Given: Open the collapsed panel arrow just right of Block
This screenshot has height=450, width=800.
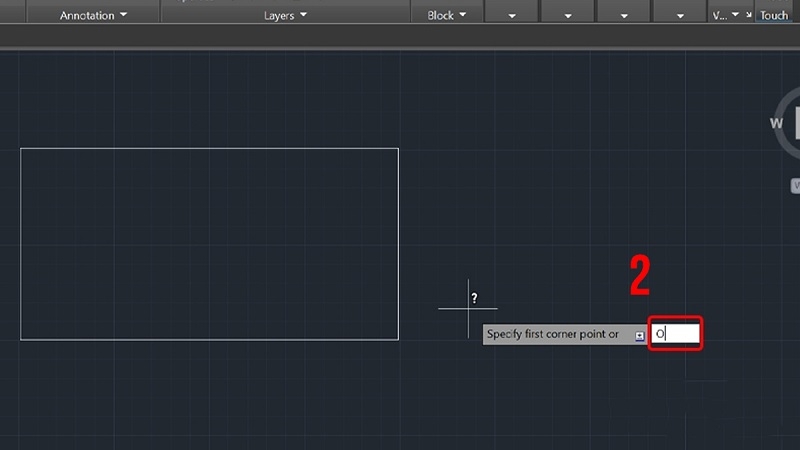Looking at the screenshot, I should (x=512, y=16).
